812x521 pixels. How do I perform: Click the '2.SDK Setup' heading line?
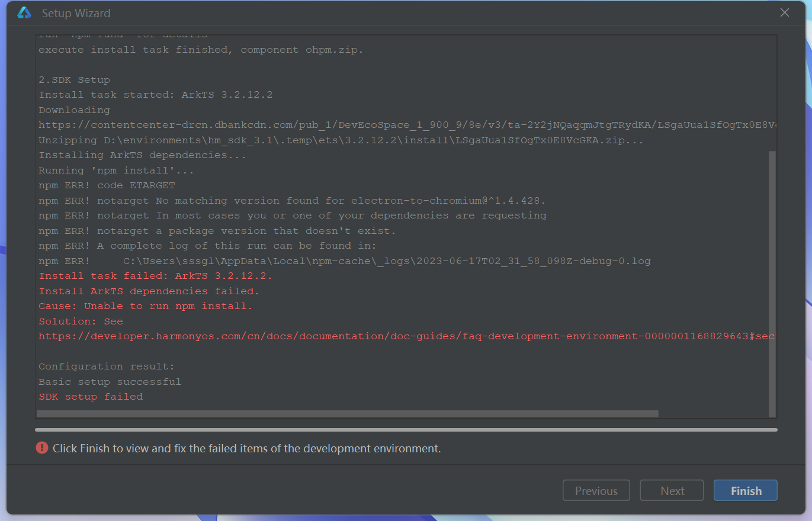point(75,80)
